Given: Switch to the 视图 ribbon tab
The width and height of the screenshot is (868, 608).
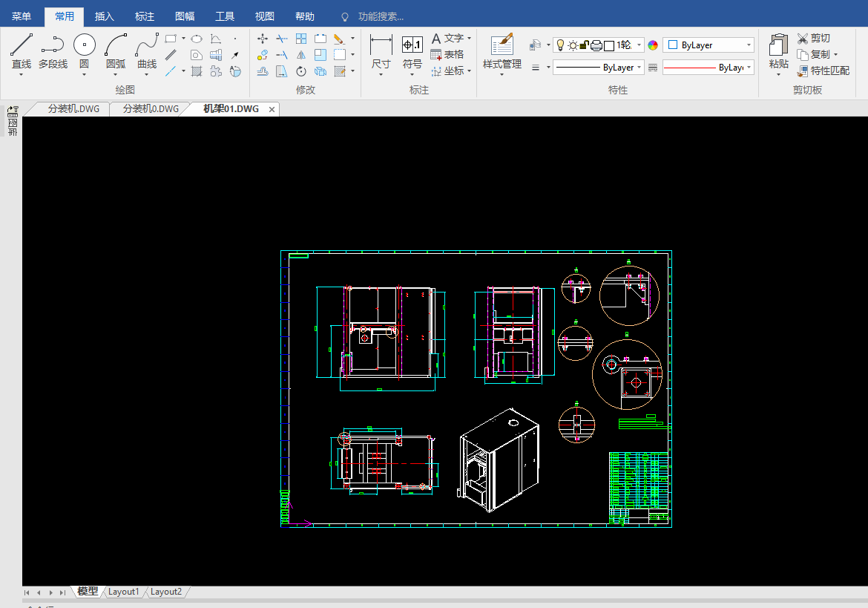Looking at the screenshot, I should 265,16.
